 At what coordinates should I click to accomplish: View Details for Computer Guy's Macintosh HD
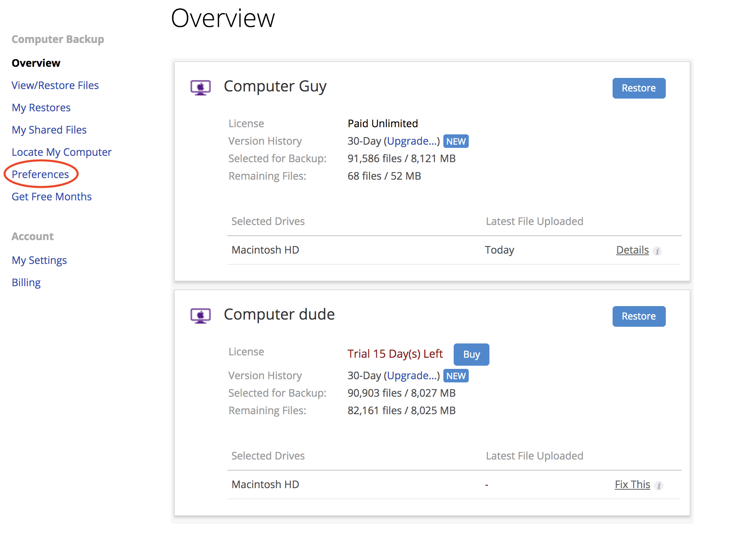point(632,250)
